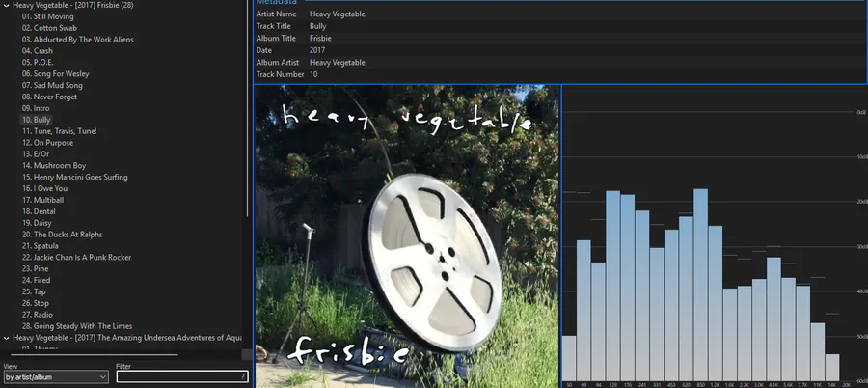Screen dimensions: 868x388
Task: Select track 23. Pine
Action: point(35,269)
